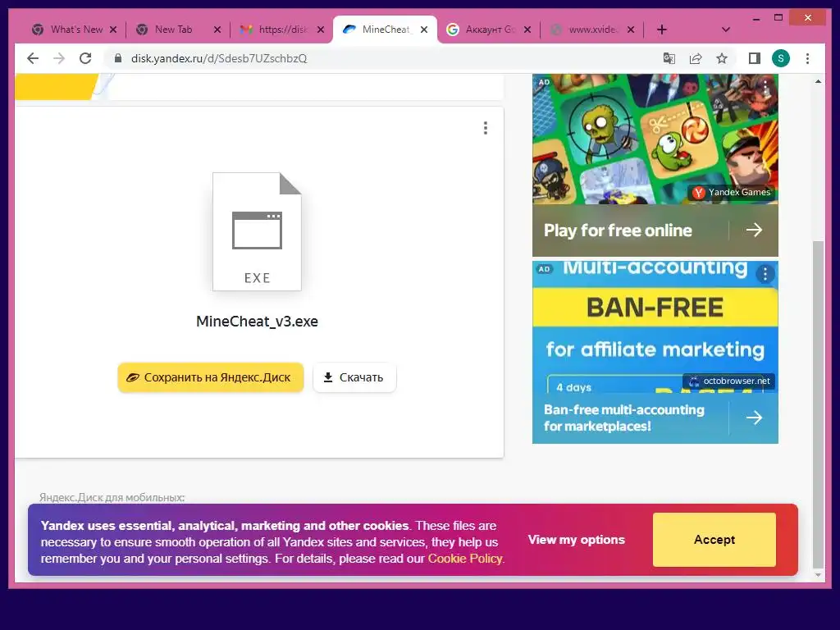Minimize the Chrome window
840x630 pixels.
click(756, 18)
